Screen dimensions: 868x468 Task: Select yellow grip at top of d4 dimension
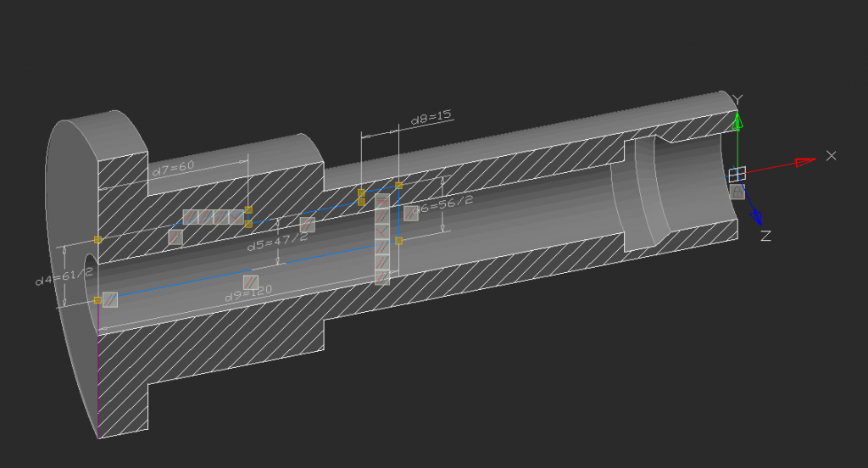coord(98,240)
